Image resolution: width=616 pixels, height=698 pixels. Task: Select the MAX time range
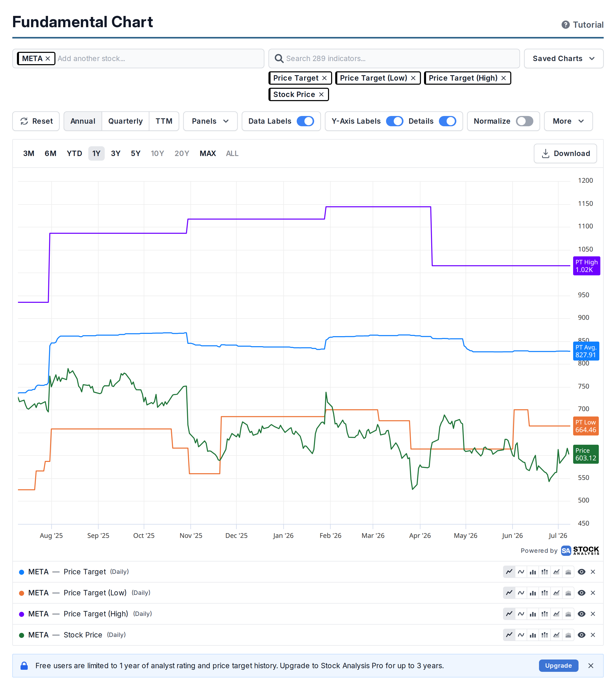coord(208,153)
